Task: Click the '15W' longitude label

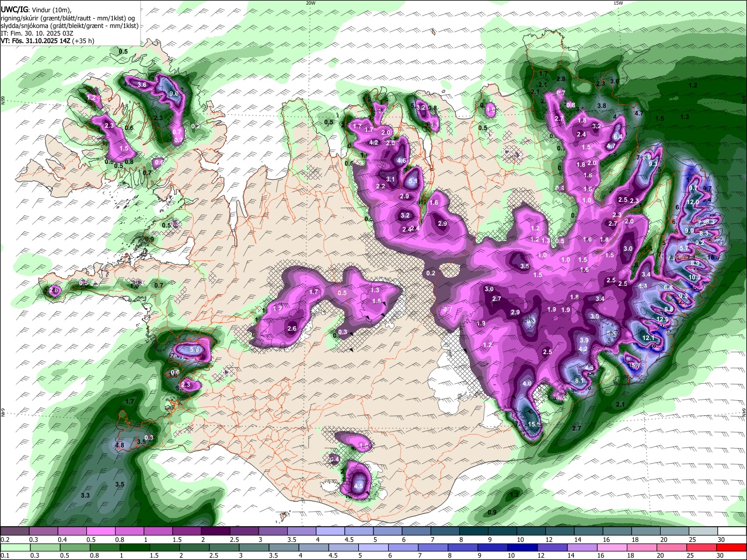Action: 618,3
